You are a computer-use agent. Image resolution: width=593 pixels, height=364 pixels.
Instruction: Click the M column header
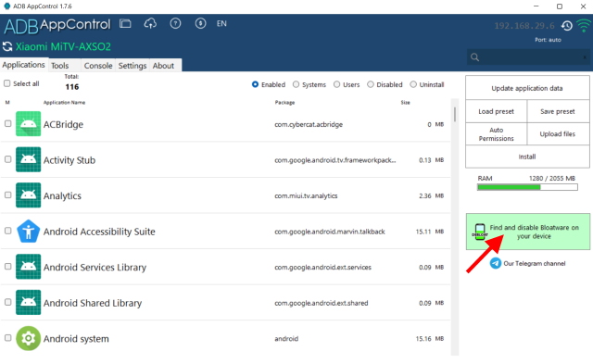coord(7,103)
